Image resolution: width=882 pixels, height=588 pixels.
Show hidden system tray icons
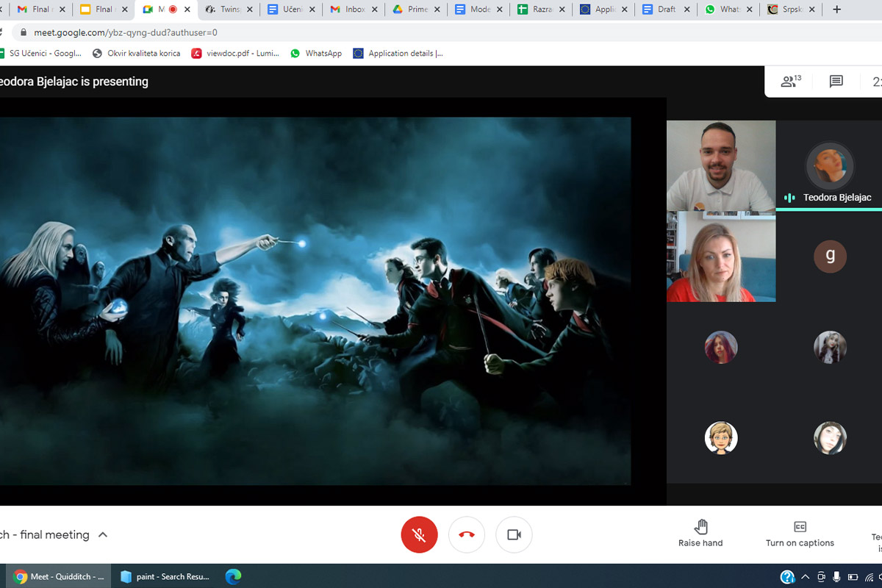coord(806,577)
